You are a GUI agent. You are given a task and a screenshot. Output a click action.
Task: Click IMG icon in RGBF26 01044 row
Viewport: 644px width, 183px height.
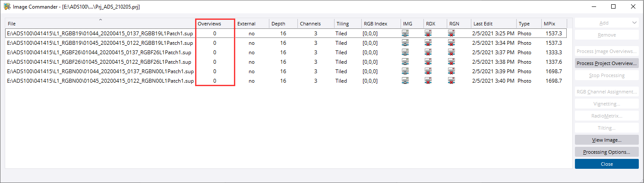(405, 52)
